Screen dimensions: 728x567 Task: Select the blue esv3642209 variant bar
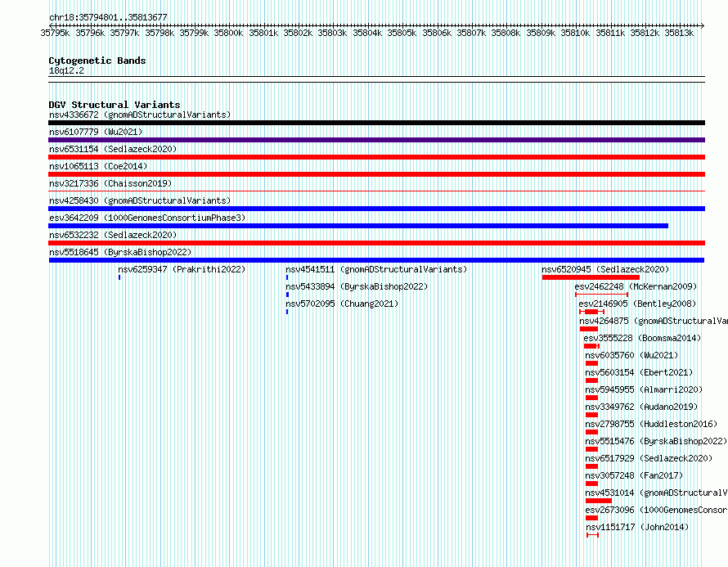[358, 226]
